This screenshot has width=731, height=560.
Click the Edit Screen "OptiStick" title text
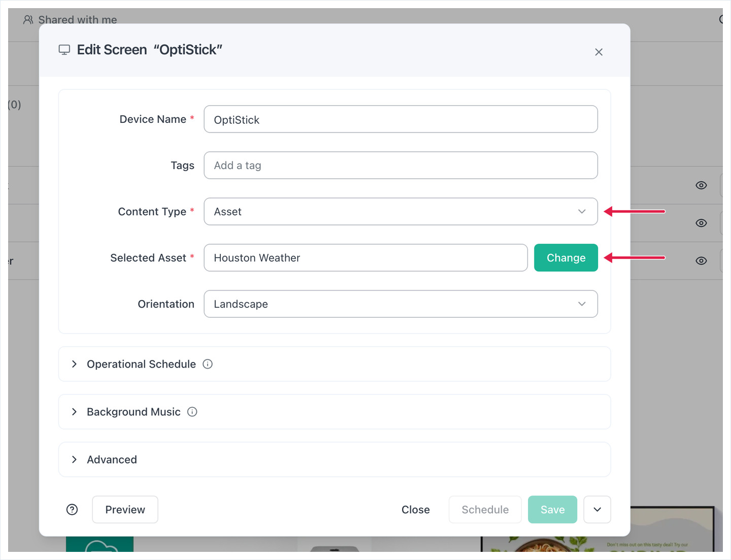[x=150, y=50]
